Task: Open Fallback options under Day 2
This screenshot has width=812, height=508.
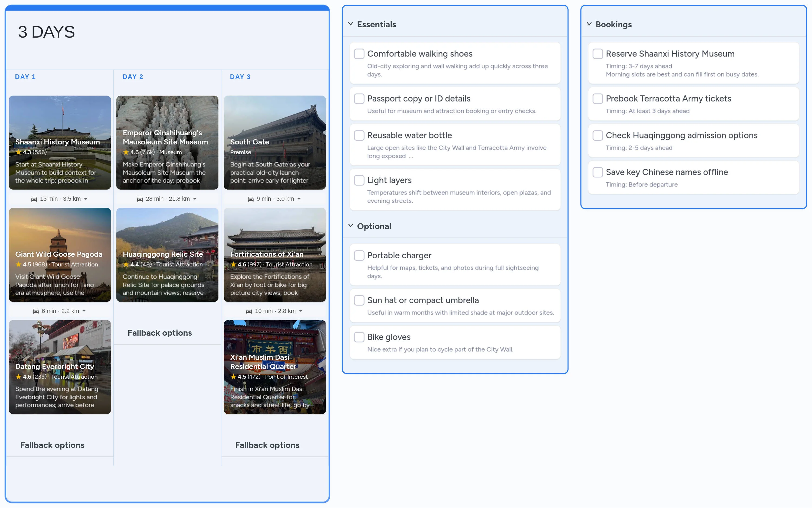Action: point(160,333)
